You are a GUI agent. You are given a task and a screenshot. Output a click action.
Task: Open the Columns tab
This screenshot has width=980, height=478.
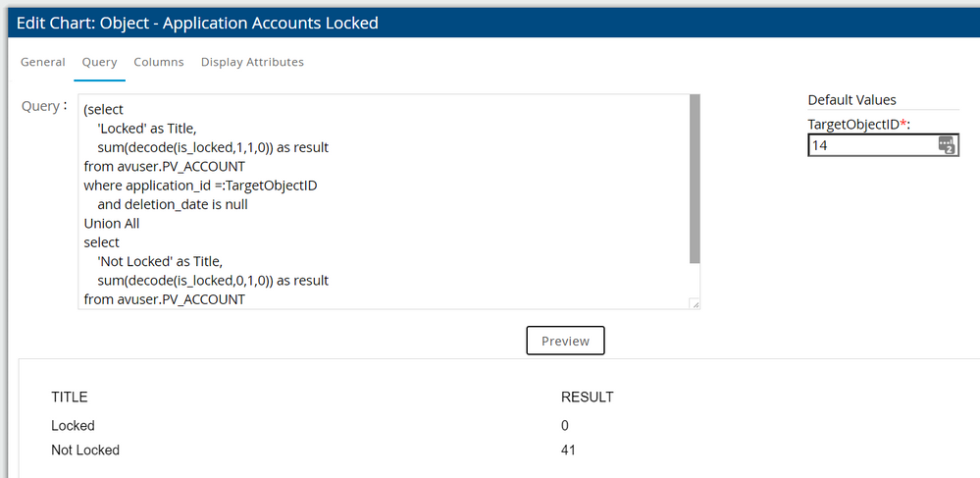[x=159, y=62]
